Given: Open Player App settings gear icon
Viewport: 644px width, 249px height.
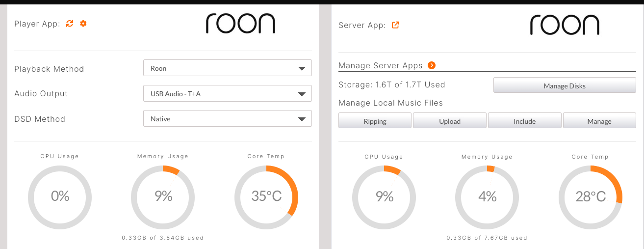Looking at the screenshot, I should tap(83, 24).
